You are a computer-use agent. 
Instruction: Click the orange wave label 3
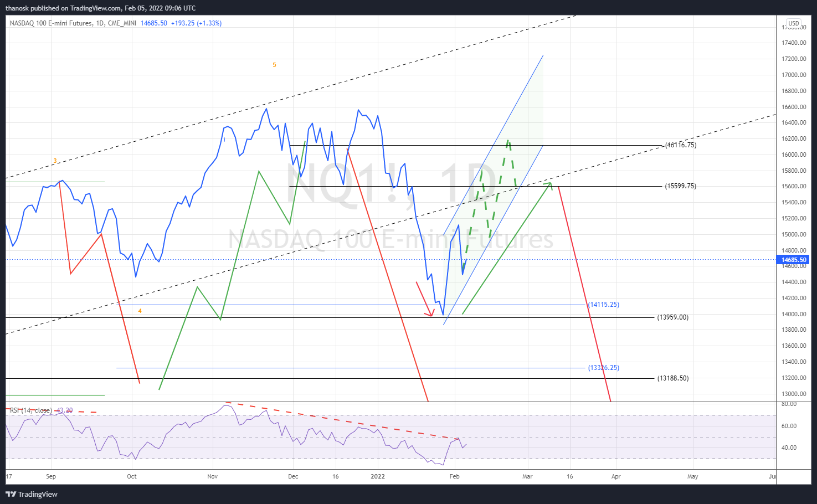point(55,161)
